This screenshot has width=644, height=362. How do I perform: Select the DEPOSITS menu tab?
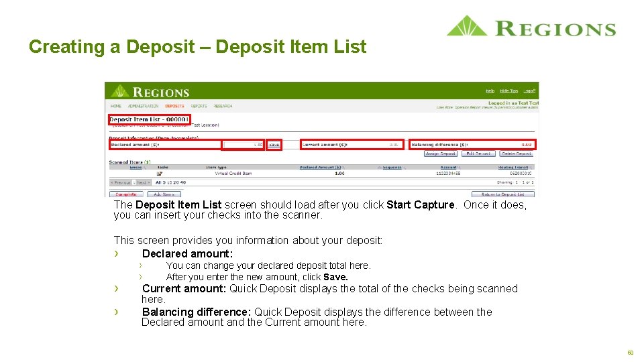(x=174, y=106)
